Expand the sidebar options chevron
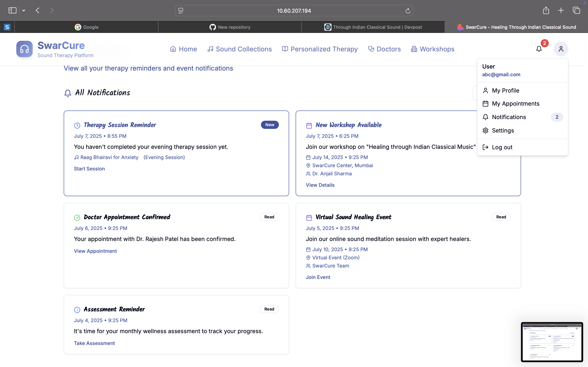Viewport: 588px width, 367px height. [23, 10]
